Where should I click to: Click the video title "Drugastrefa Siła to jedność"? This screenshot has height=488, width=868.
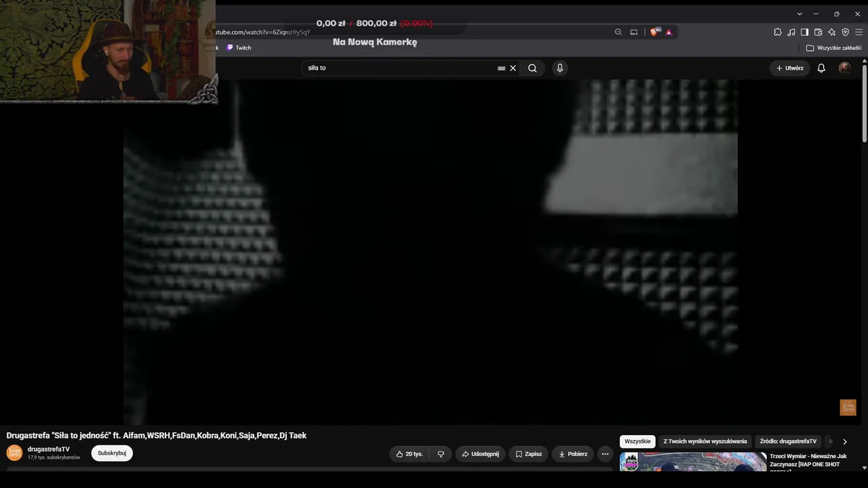coord(157,436)
